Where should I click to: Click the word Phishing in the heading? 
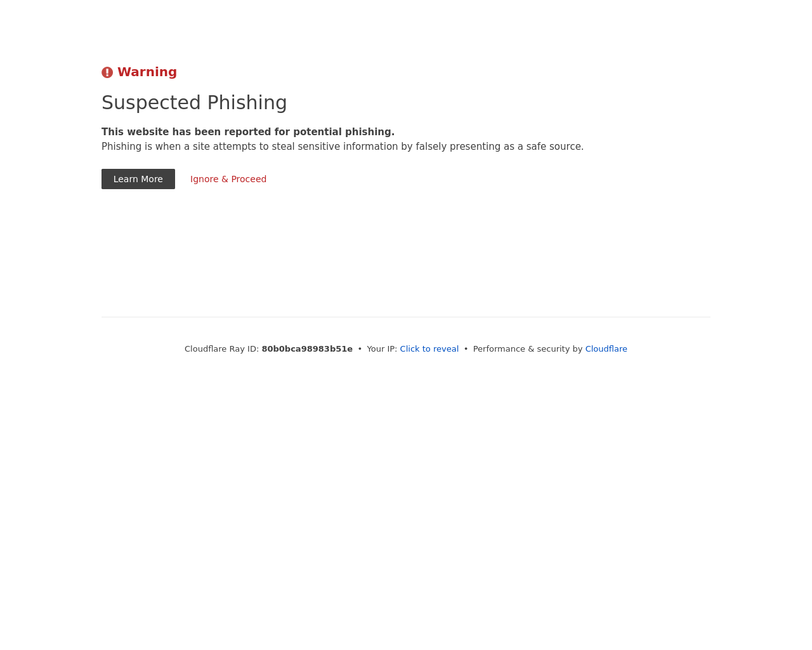(x=247, y=102)
